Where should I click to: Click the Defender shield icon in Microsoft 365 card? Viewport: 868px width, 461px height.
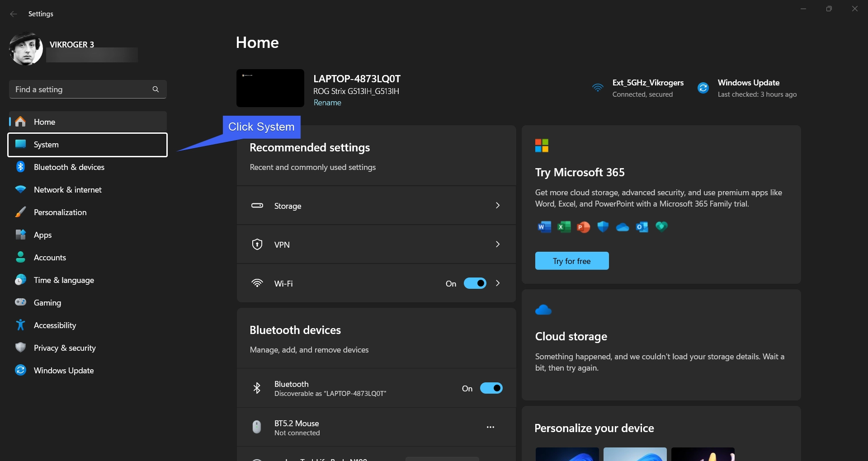point(603,227)
